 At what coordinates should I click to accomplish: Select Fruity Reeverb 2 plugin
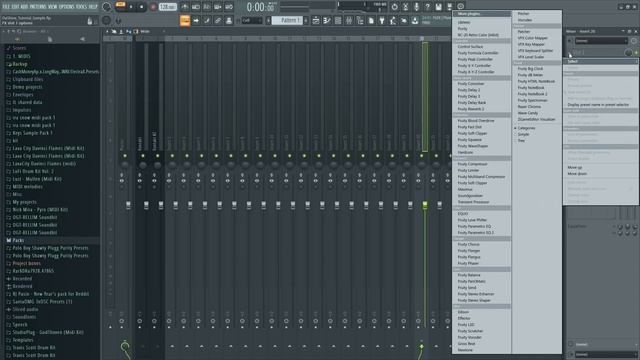tap(471, 109)
